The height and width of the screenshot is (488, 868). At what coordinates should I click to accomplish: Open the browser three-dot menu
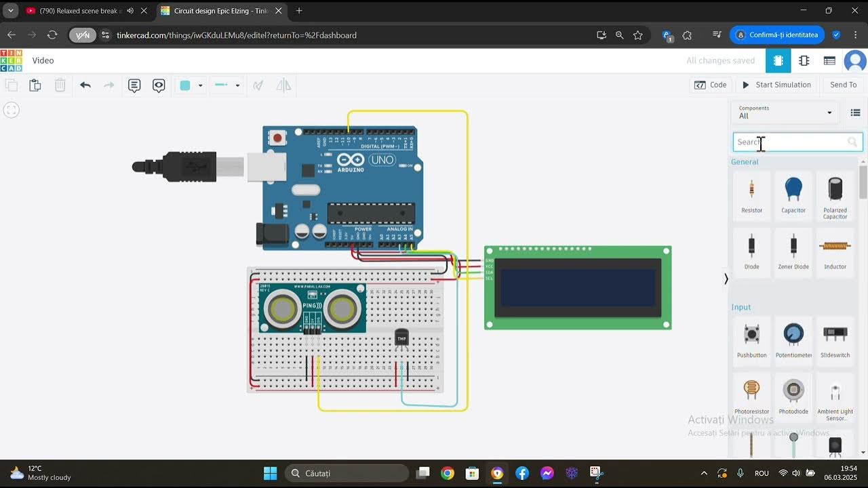854,35
